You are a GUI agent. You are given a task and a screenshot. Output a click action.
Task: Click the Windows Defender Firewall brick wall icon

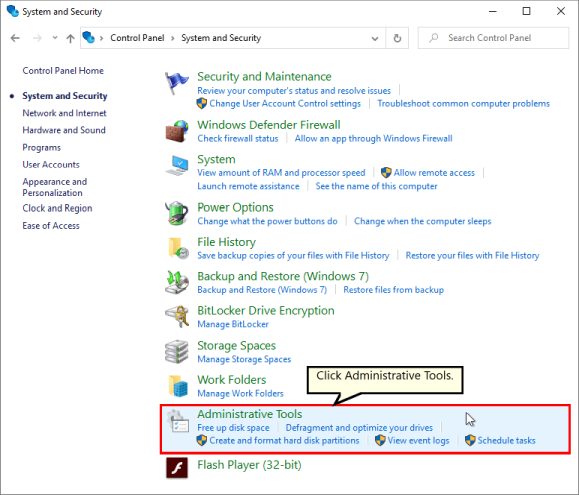(x=177, y=131)
